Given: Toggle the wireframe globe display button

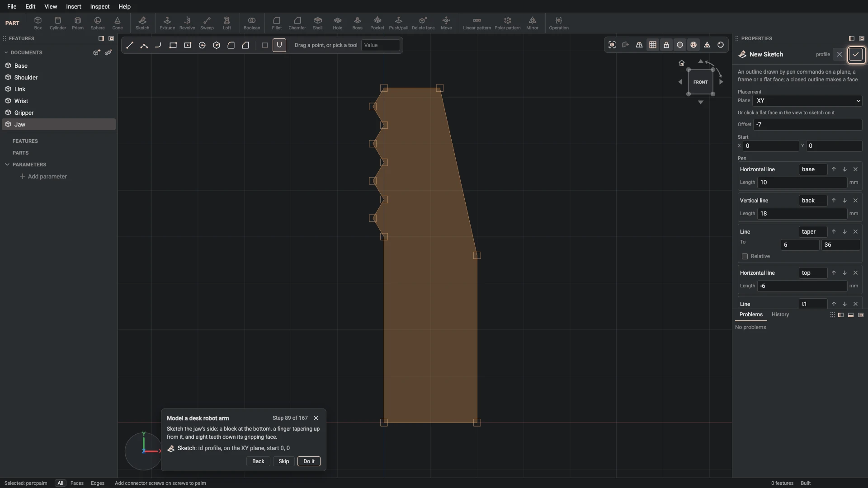Looking at the screenshot, I should point(693,45).
